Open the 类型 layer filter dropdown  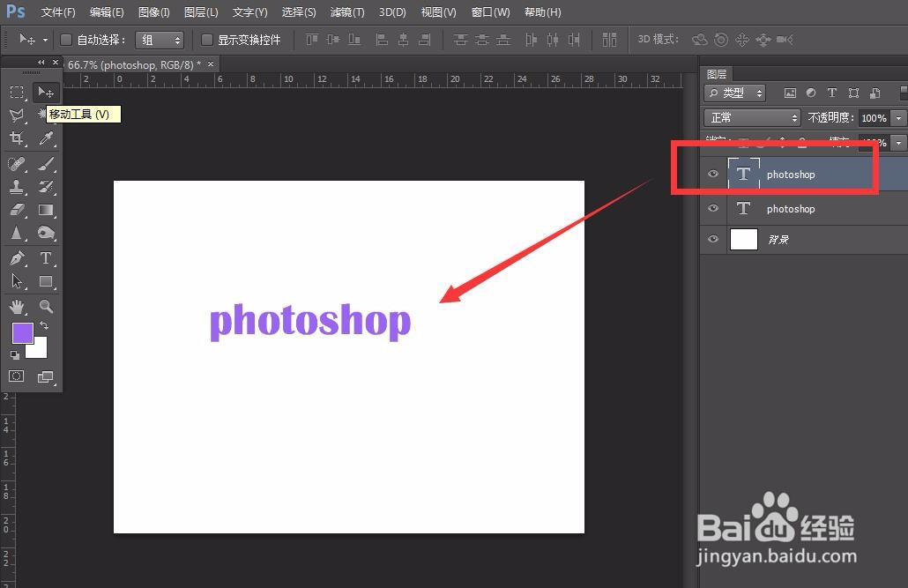click(x=735, y=93)
